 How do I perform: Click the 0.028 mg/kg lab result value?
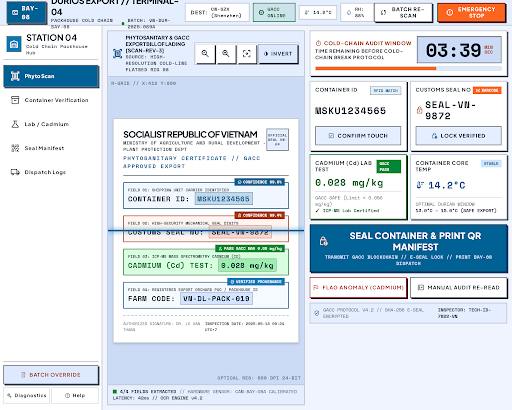tap(349, 183)
